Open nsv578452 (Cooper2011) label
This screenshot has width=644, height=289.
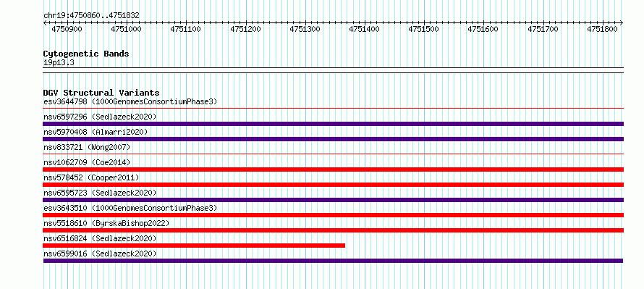coord(91,177)
